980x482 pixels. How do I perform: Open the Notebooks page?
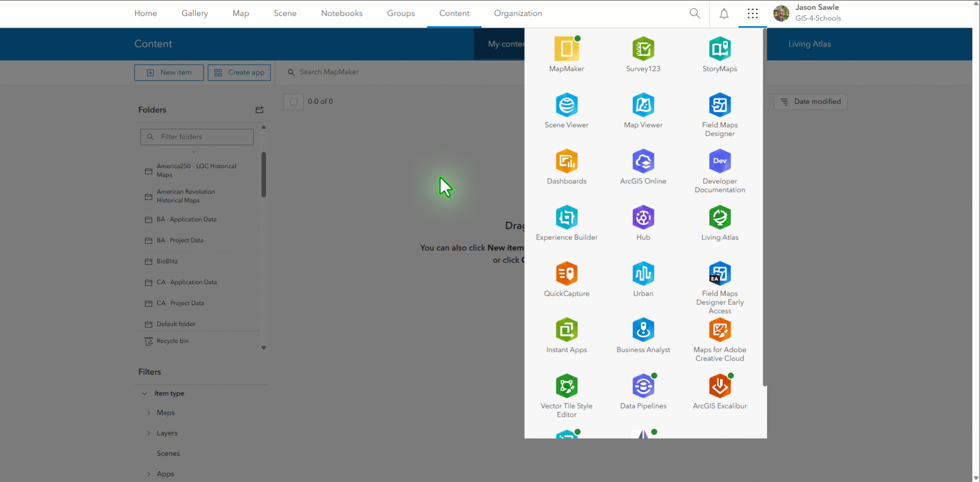tap(341, 13)
